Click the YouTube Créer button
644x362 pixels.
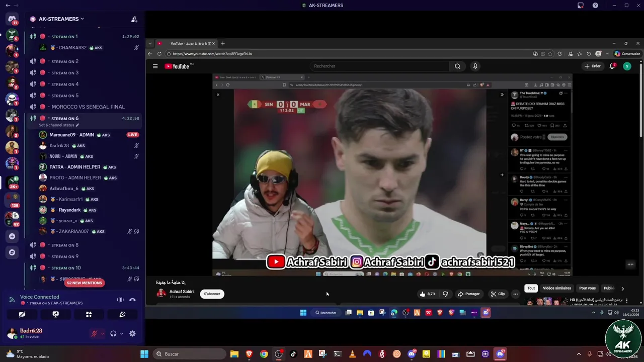click(x=593, y=66)
